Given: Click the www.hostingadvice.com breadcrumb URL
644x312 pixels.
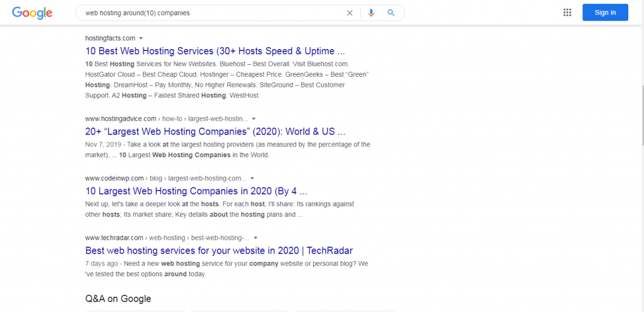Looking at the screenshot, I should click(167, 119).
